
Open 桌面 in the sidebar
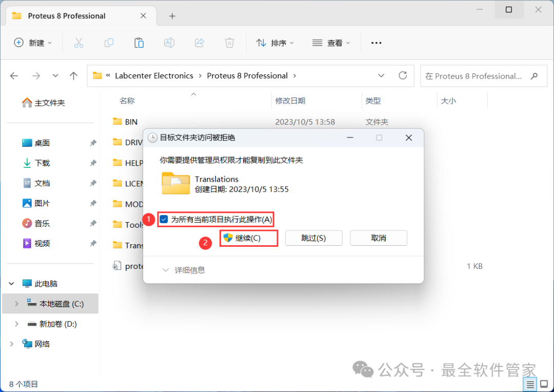click(x=36, y=143)
